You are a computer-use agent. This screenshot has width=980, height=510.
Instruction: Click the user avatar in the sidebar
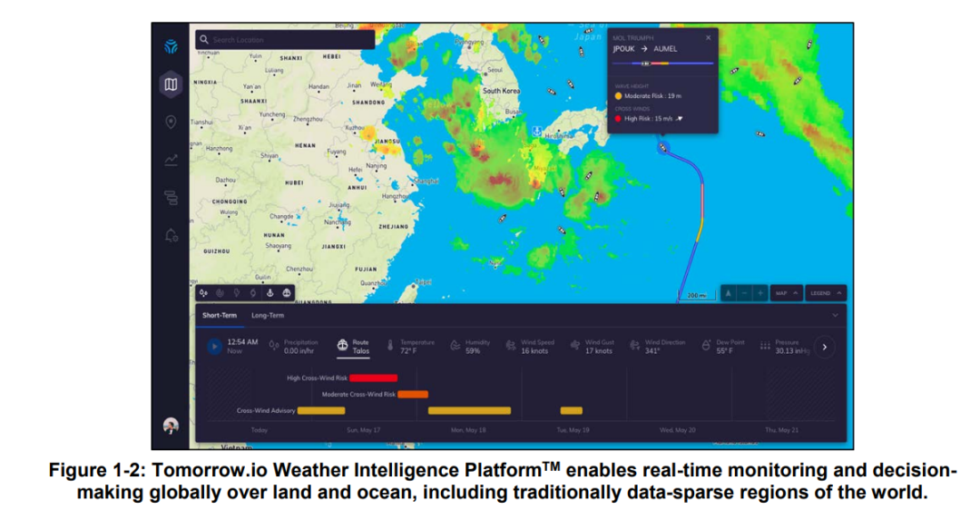[x=171, y=427]
